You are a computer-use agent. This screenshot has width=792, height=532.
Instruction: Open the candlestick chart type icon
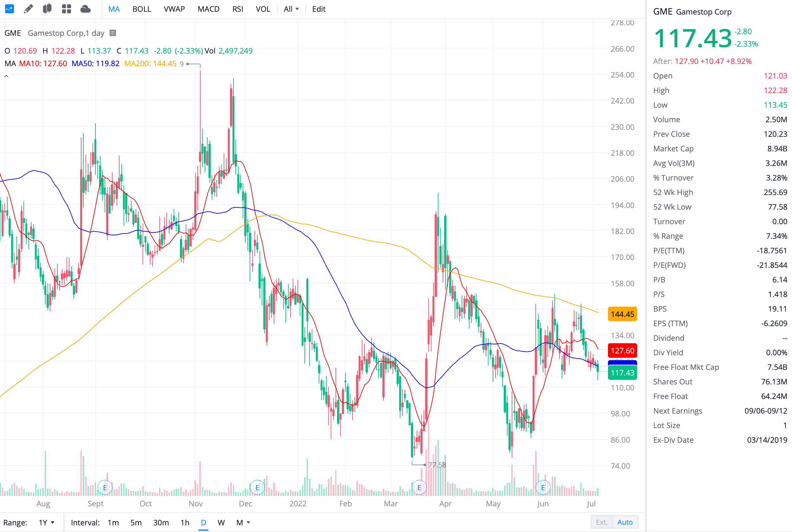pos(47,9)
